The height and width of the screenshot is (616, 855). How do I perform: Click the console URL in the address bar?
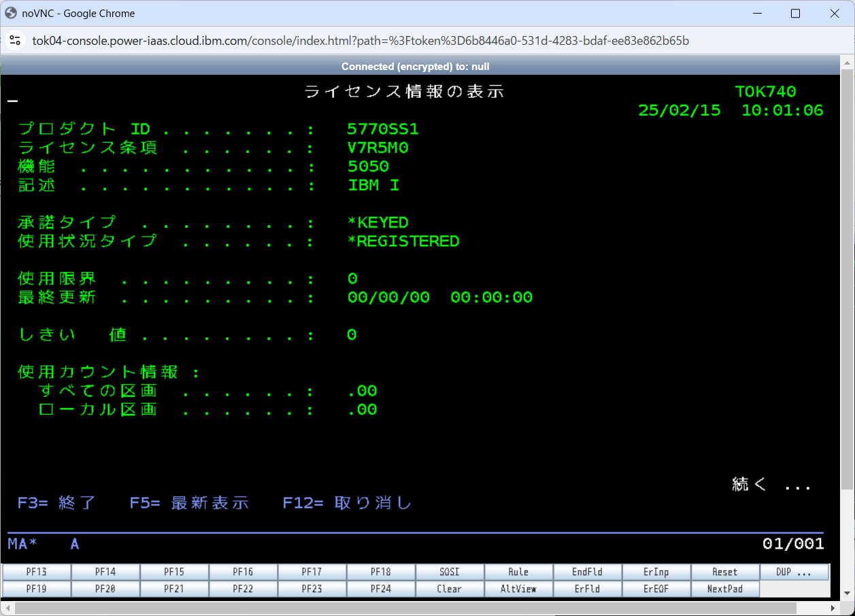(361, 41)
